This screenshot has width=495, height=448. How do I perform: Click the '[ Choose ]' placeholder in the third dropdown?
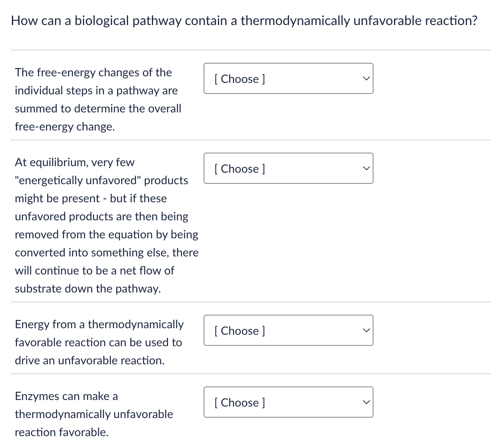(x=240, y=331)
